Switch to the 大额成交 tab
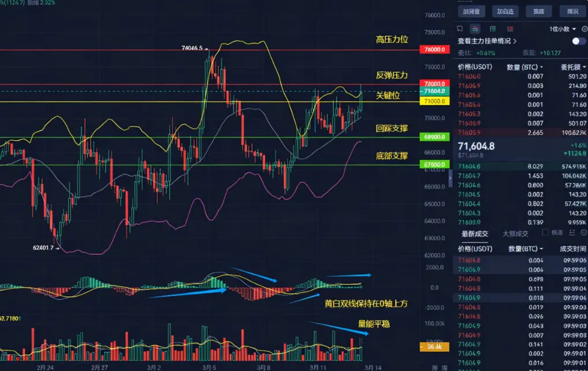This screenshot has height=371, width=588. pos(515,234)
